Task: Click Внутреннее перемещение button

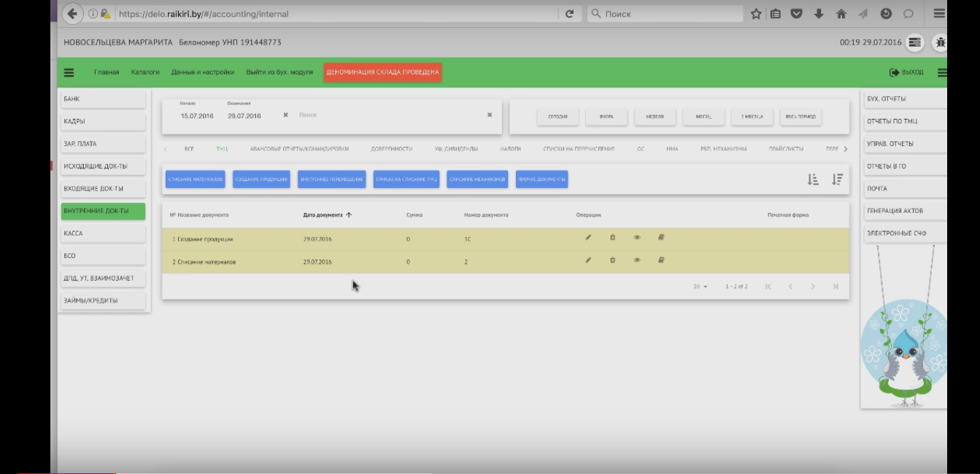Action: point(331,179)
